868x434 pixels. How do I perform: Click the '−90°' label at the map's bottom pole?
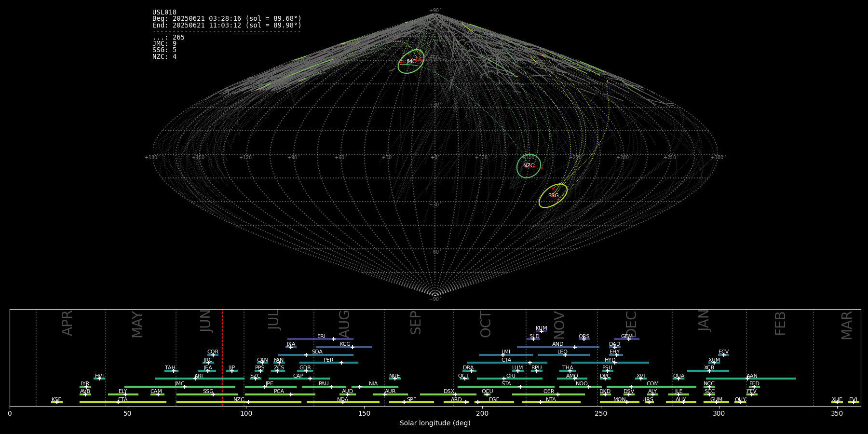435,299
